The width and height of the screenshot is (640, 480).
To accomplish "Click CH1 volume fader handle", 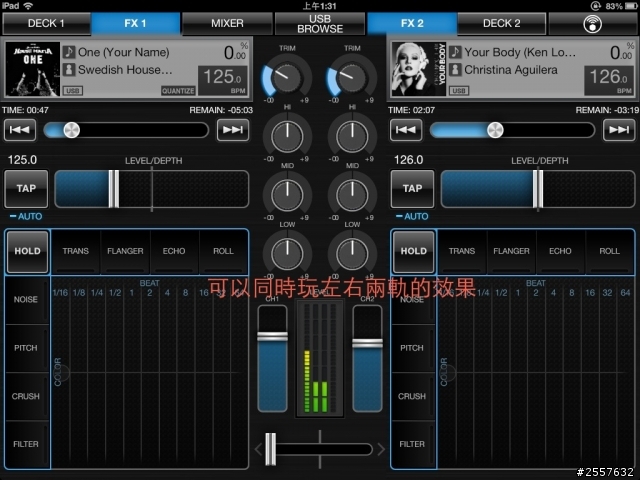I will (x=272, y=336).
